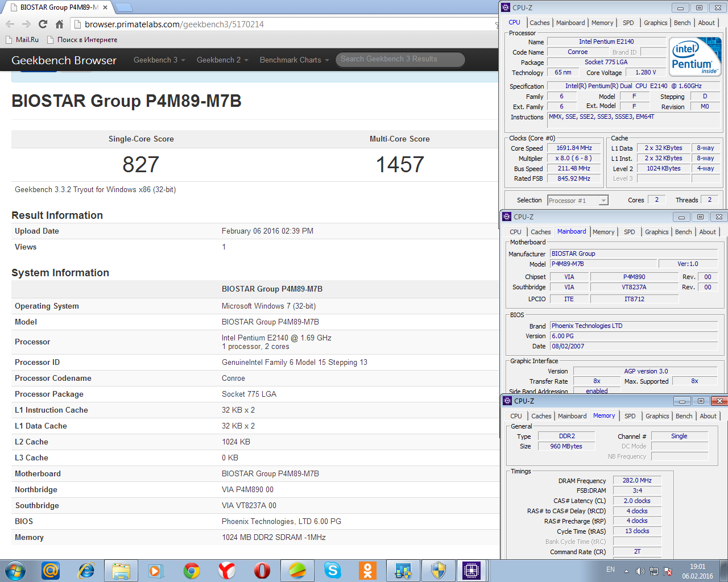Screen dimensions: 728x582
Task: Click the network status tray icon
Action: (654, 571)
